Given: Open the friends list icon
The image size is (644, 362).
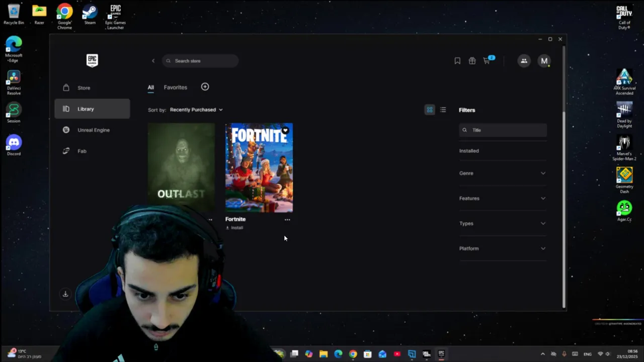Looking at the screenshot, I should (524, 61).
